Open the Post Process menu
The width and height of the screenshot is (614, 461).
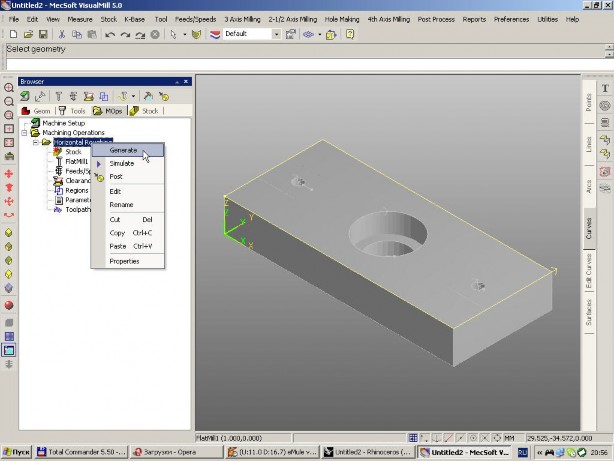click(x=436, y=19)
